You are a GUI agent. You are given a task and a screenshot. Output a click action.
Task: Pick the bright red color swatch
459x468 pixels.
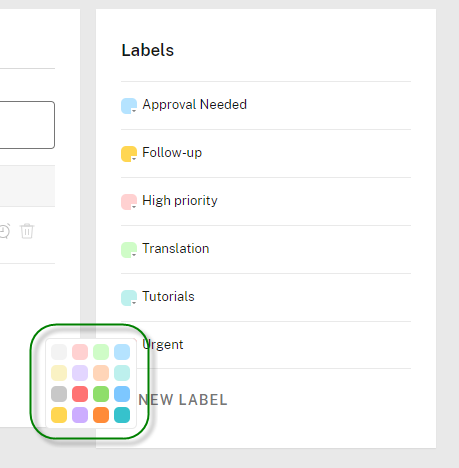point(80,394)
